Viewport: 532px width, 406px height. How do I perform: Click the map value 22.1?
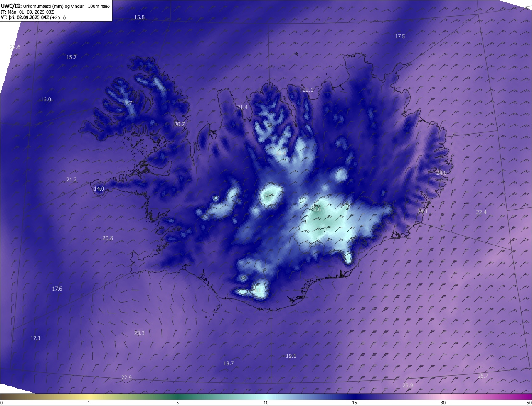(308, 90)
